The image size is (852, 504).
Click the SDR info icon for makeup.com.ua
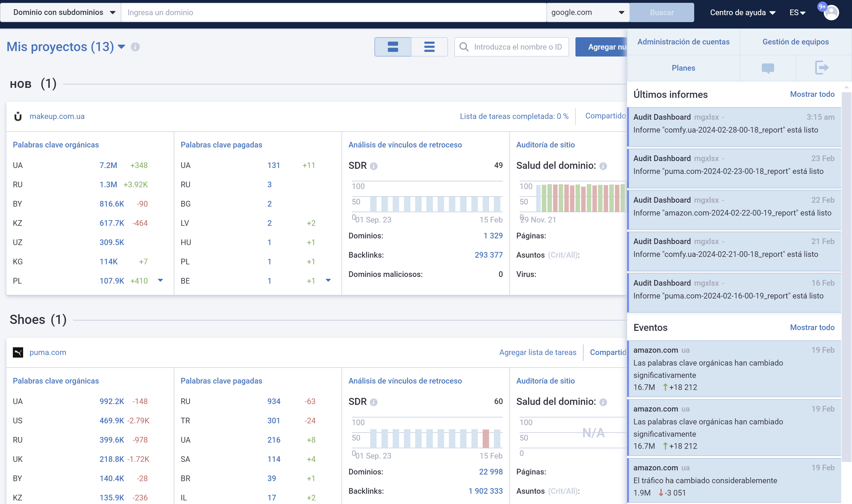point(374,166)
